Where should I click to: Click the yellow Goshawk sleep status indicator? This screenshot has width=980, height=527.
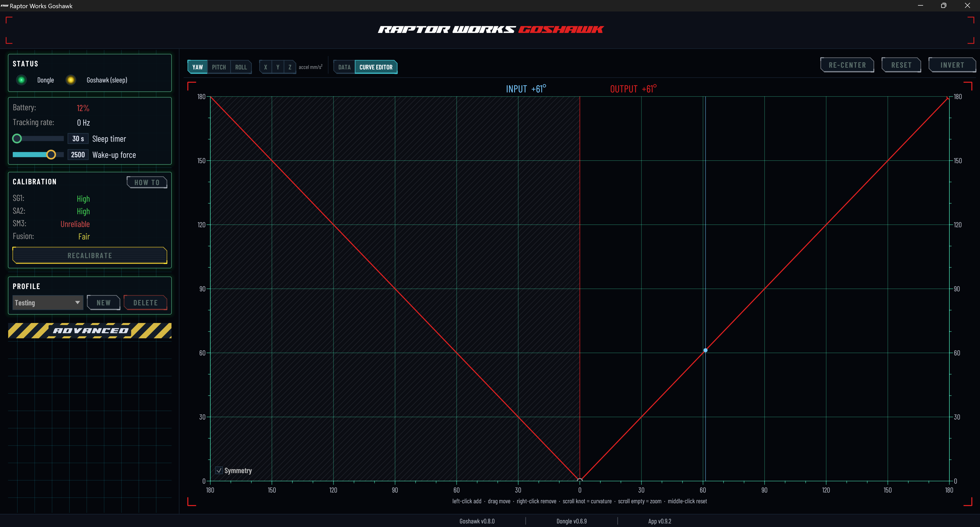(x=71, y=80)
